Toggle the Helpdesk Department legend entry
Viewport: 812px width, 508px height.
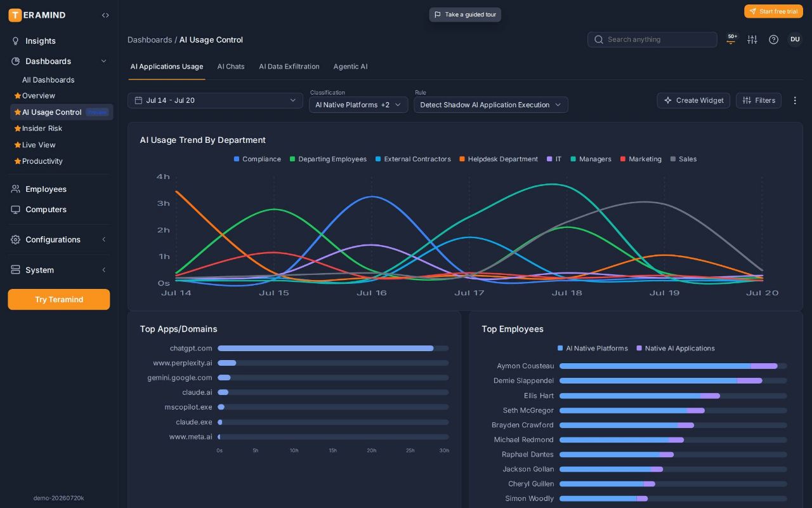pos(498,159)
